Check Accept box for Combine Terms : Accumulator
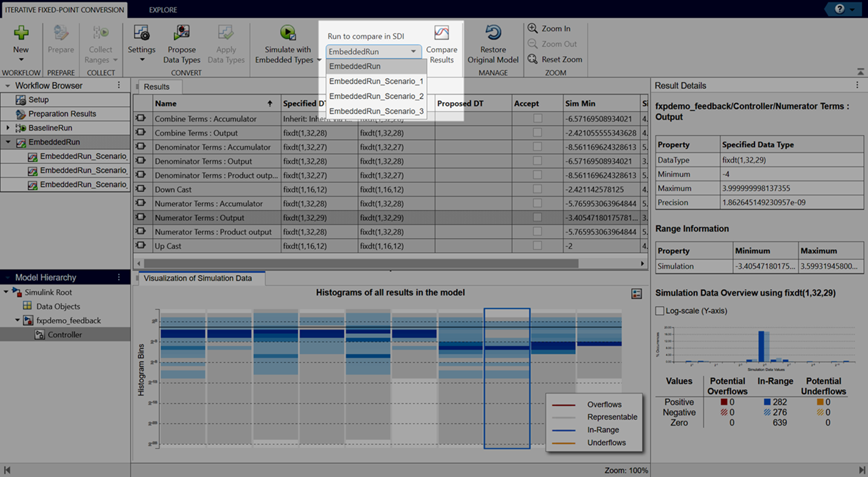Image resolution: width=868 pixels, height=477 pixels. point(537,119)
